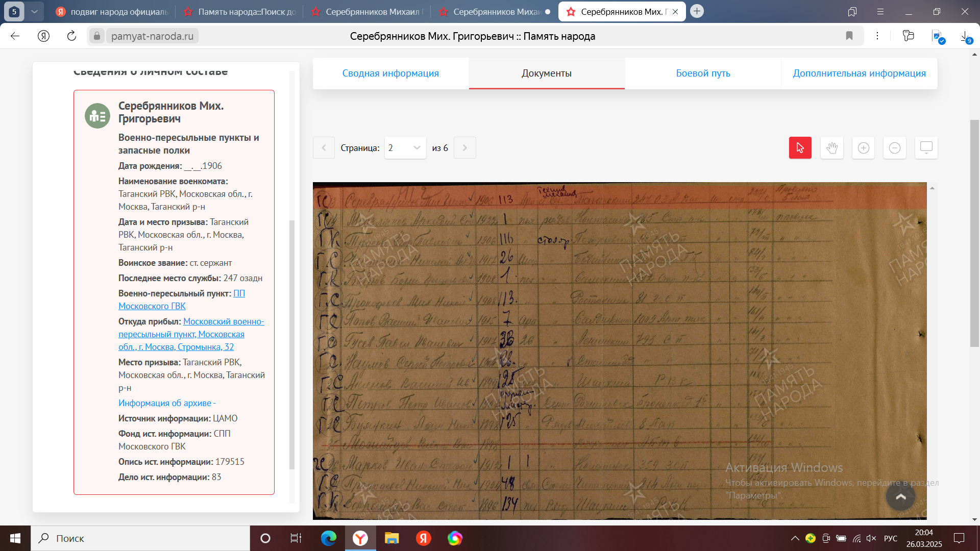This screenshot has height=551, width=980.
Task: Expand the tab group list chevron
Action: coord(34,11)
